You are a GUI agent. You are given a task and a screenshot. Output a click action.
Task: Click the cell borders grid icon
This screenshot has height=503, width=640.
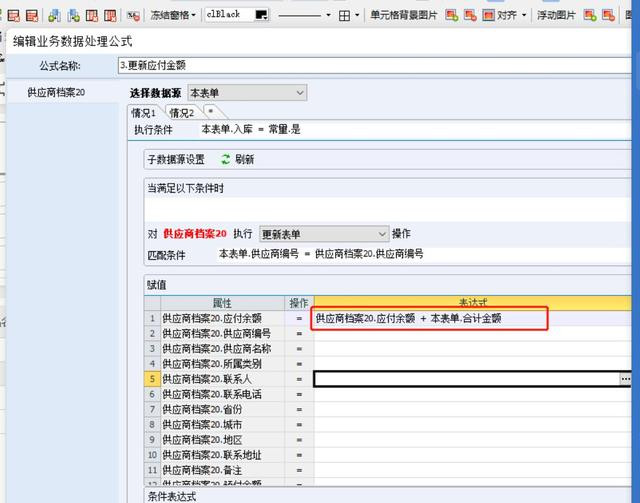point(344,16)
